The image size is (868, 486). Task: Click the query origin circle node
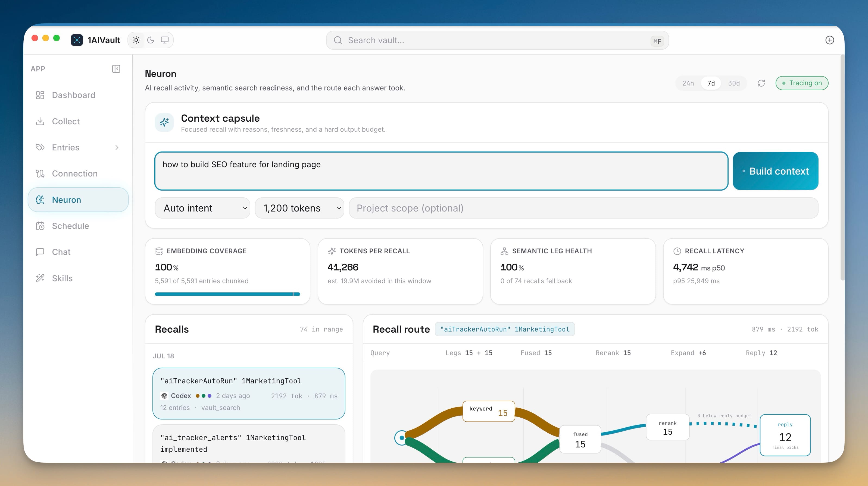pos(402,438)
